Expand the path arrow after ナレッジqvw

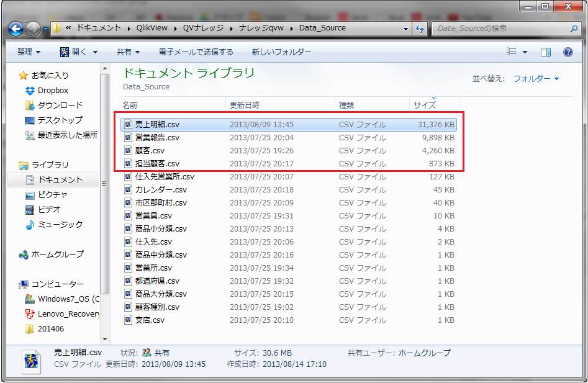click(291, 29)
